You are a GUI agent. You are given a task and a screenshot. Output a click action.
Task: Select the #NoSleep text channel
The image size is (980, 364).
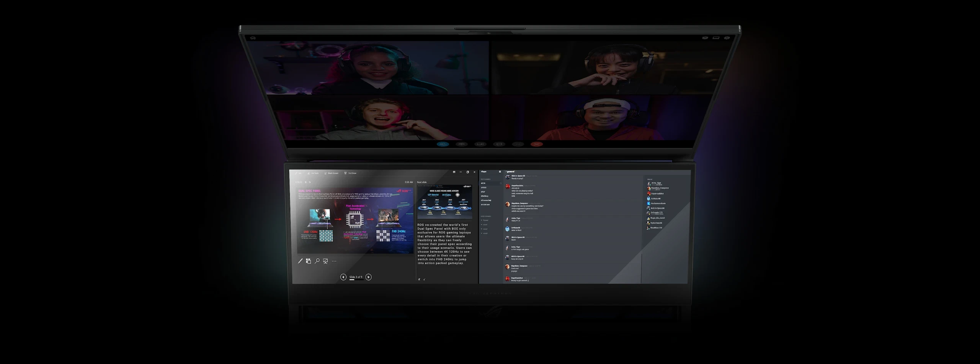click(485, 196)
